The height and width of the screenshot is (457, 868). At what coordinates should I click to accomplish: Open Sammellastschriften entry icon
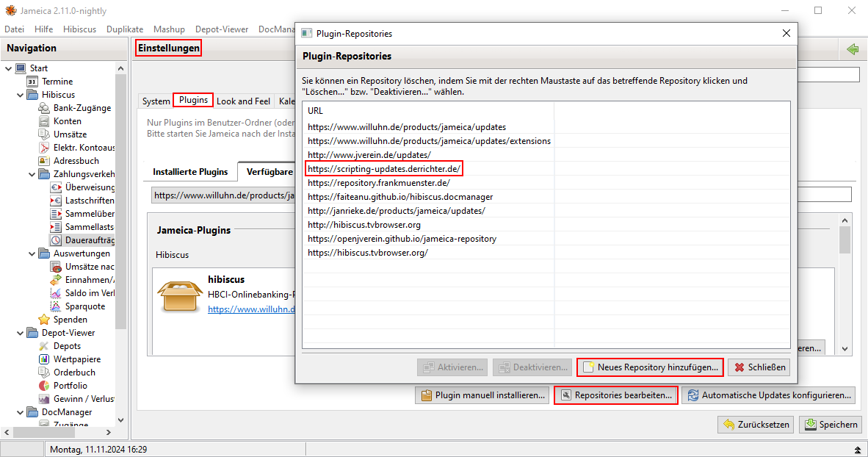pyautogui.click(x=55, y=227)
